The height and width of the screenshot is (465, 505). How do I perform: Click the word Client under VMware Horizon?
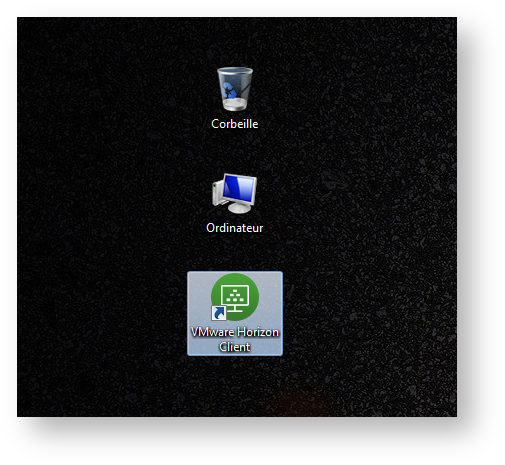(235, 347)
